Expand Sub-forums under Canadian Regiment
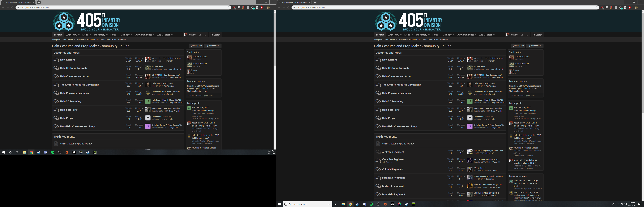Image resolution: width=644 pixels, height=207 pixels. pos(388,162)
